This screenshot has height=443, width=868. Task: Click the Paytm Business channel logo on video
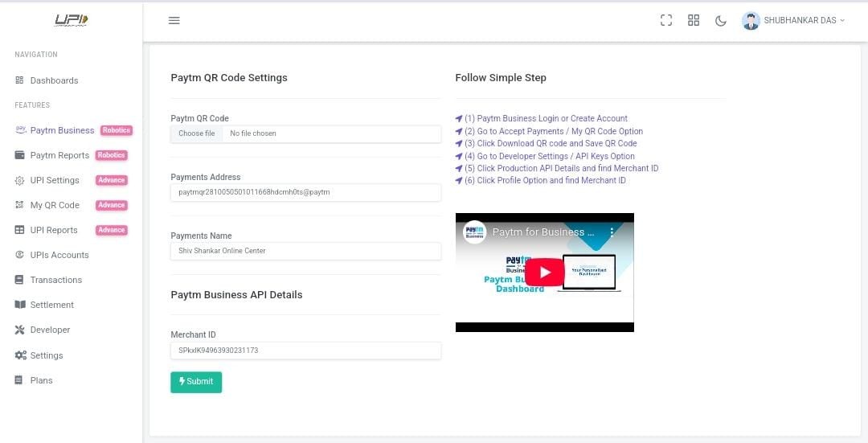tap(474, 232)
